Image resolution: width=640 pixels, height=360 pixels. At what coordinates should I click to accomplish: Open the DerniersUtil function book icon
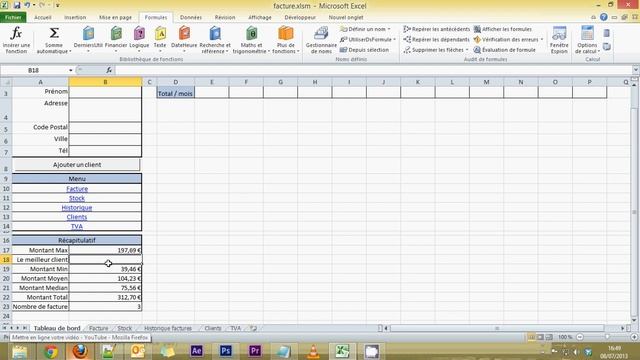point(88,33)
